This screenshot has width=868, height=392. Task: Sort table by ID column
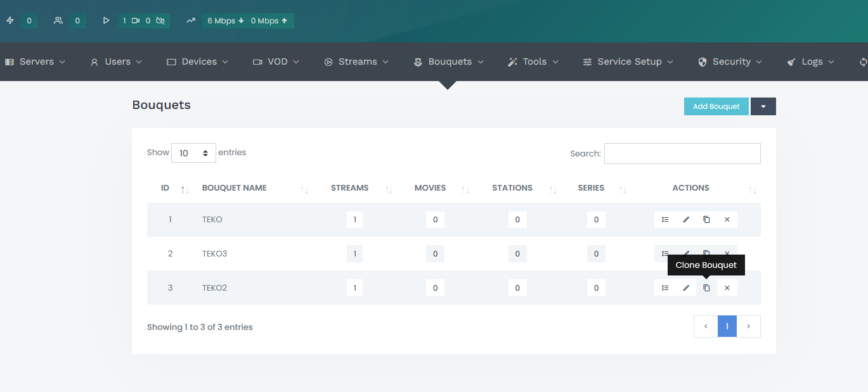pyautogui.click(x=165, y=188)
